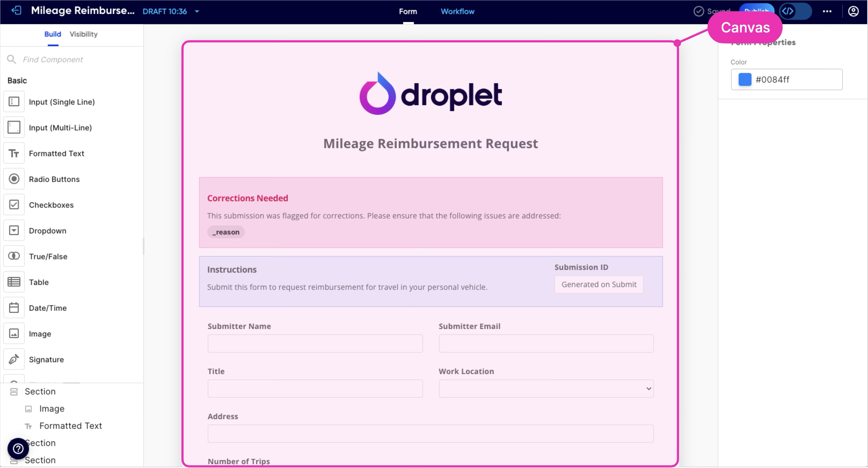Viewport: 868px width, 468px height.
Task: Open the Visibility tab
Action: click(x=83, y=34)
